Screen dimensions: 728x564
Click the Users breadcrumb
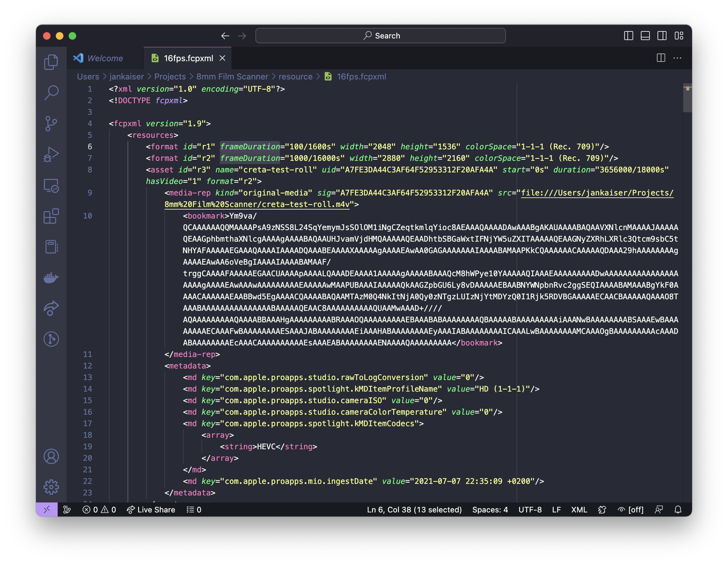[88, 77]
